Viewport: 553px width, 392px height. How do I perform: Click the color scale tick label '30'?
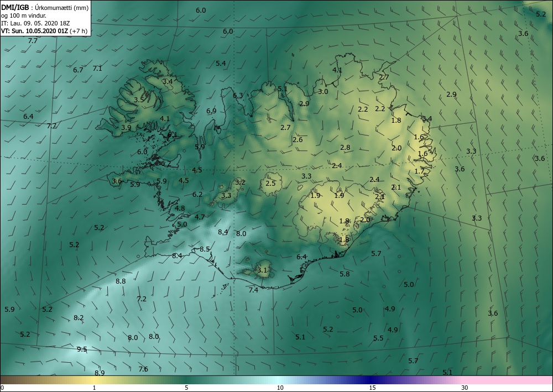pyautogui.click(x=465, y=388)
